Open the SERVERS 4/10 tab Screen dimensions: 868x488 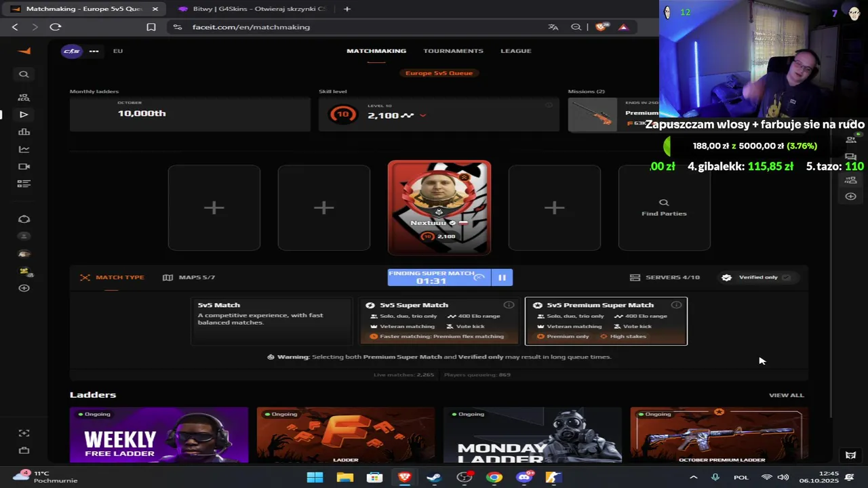[665, 277]
